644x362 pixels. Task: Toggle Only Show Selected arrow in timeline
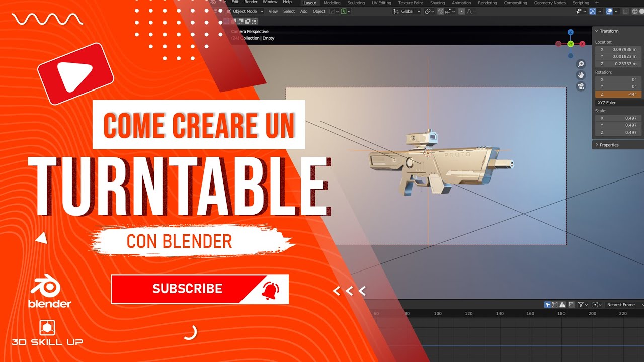[x=547, y=305]
